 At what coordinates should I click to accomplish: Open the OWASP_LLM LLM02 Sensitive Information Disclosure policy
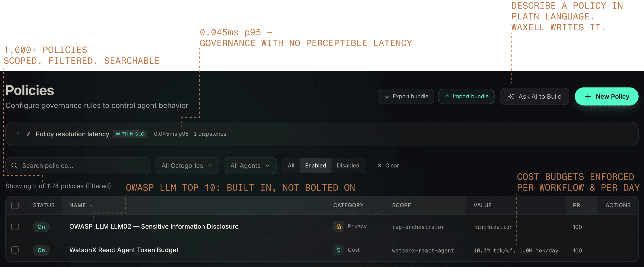pyautogui.click(x=154, y=227)
